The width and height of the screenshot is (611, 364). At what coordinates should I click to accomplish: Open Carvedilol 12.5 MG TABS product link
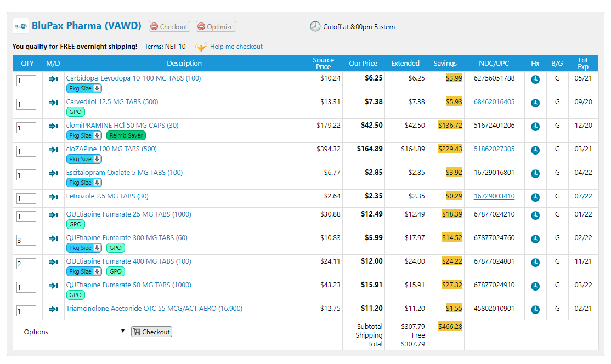click(x=112, y=101)
